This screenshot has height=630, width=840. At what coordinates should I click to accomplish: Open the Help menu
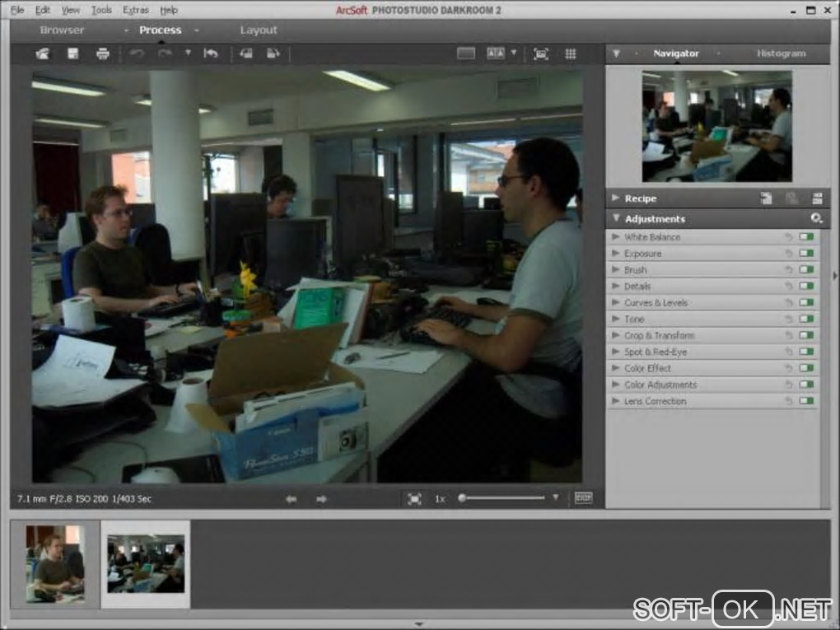(x=169, y=10)
